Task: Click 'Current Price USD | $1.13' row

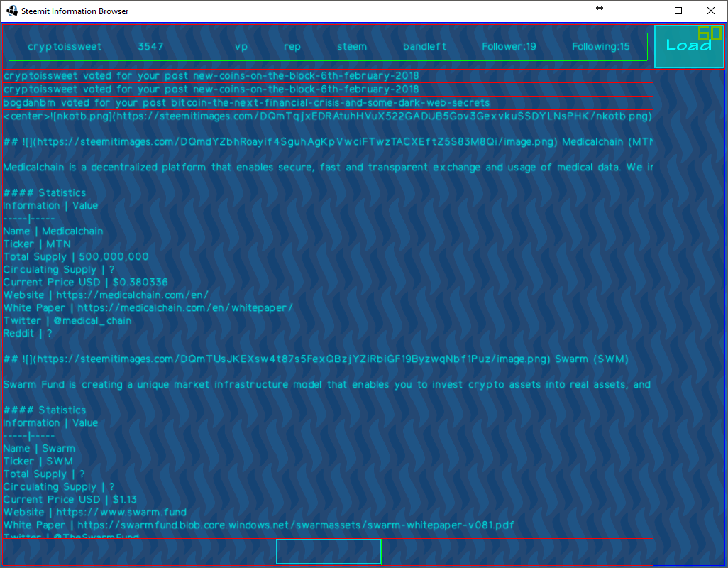Action: point(70,500)
